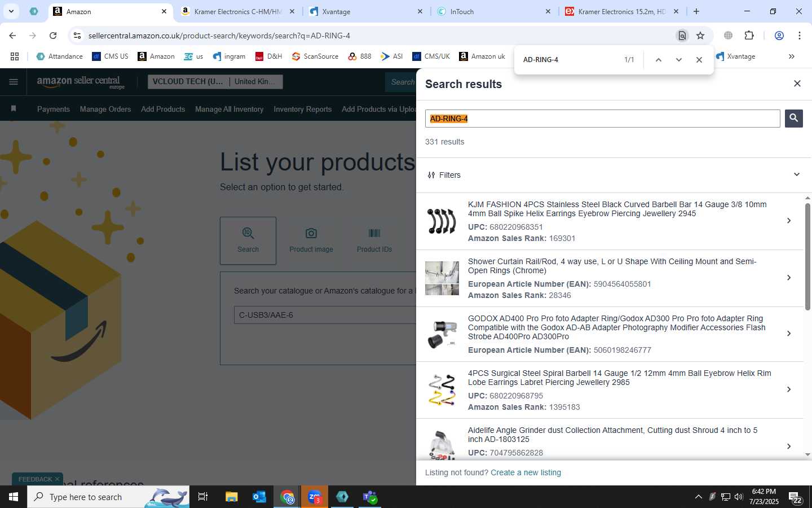Image resolution: width=812 pixels, height=508 pixels.
Task: Open ingram bookmark
Action: (229, 56)
